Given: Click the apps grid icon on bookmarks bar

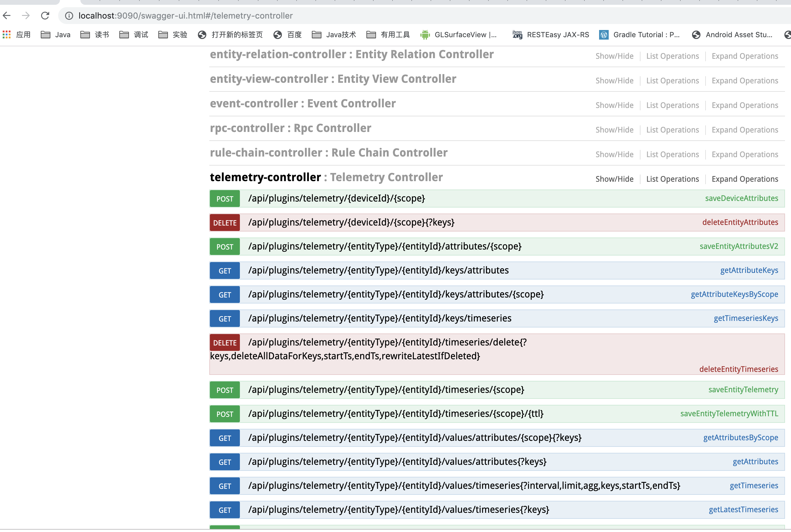Looking at the screenshot, I should click(x=6, y=34).
